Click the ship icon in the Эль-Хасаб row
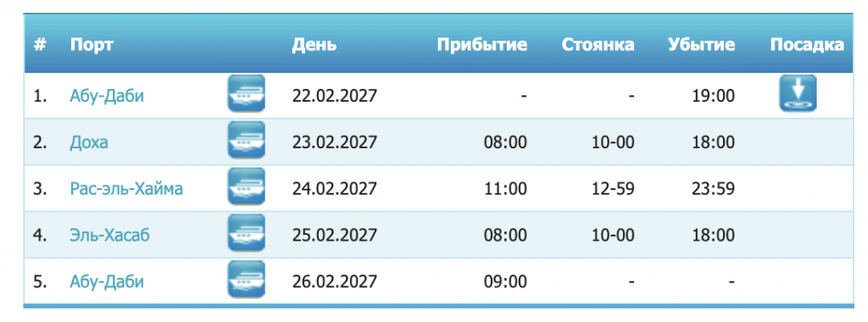Image resolution: width=868 pixels, height=322 pixels. point(247,233)
